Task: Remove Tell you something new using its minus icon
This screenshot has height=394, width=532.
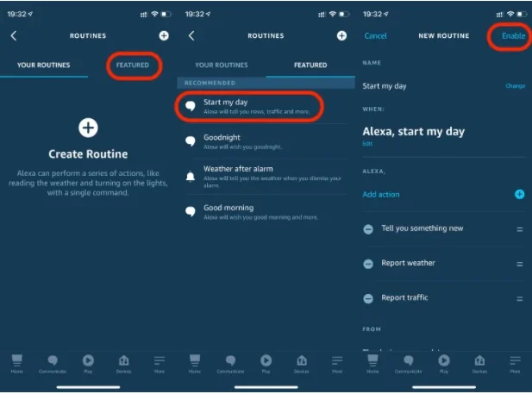Action: pyautogui.click(x=368, y=229)
